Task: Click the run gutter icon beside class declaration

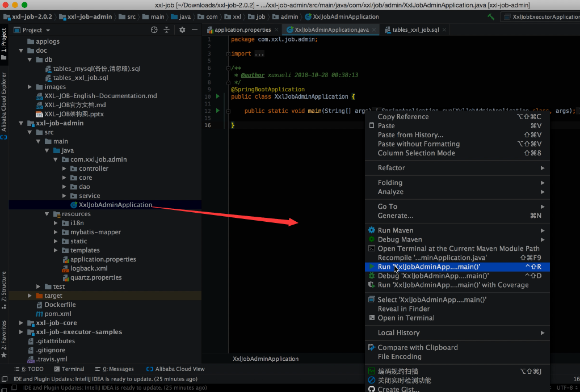Action: [x=218, y=96]
